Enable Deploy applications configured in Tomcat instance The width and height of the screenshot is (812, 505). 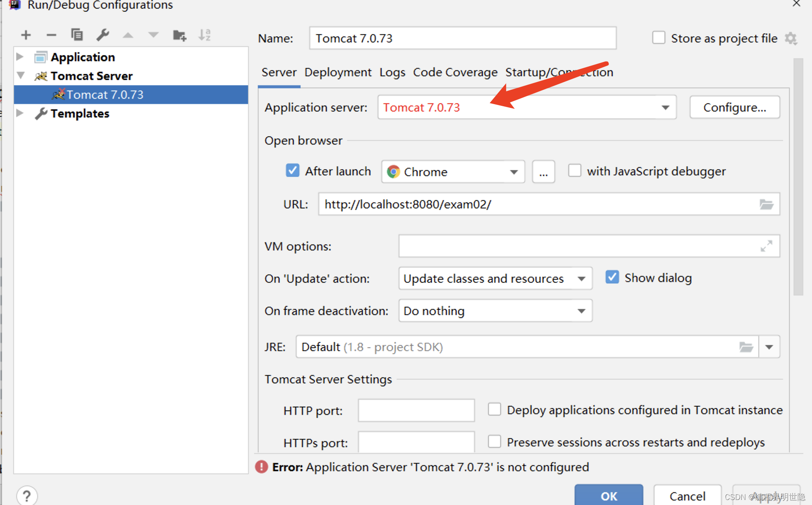click(494, 409)
